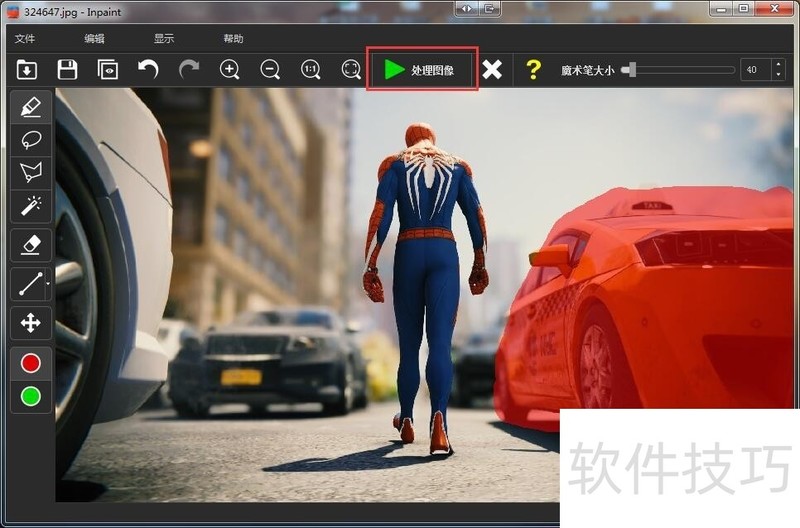Open the 编辑 menu
This screenshot has height=528, width=800.
pos(94,39)
